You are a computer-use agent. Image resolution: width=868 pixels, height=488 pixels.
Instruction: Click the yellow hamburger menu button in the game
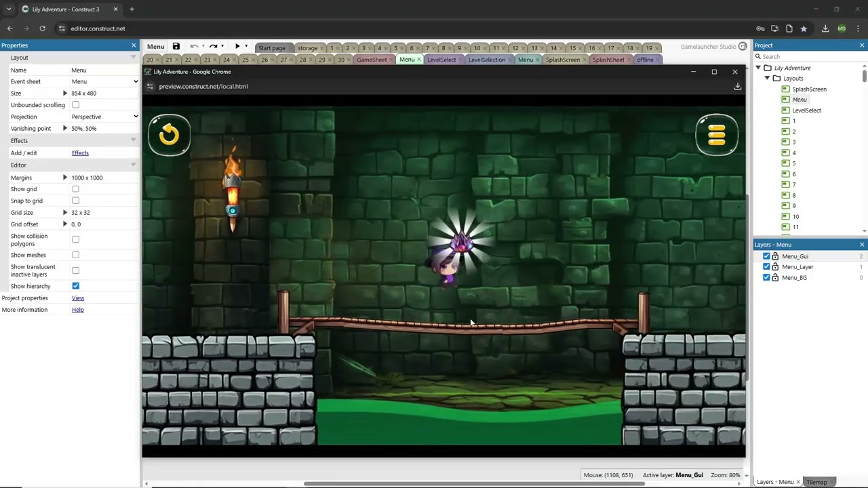(x=717, y=135)
